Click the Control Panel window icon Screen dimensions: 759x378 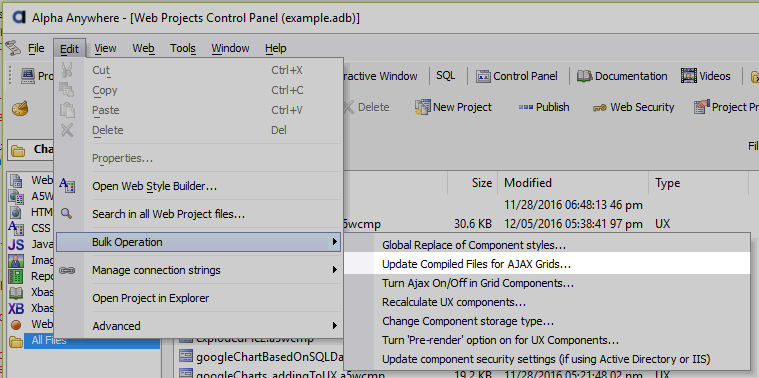pos(483,76)
